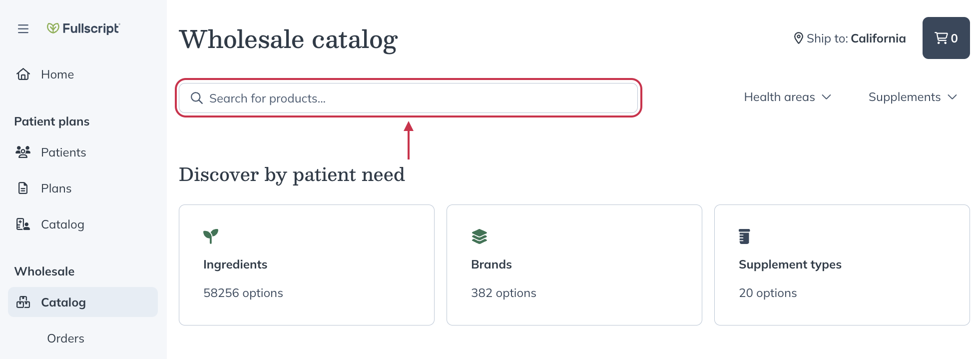Go to Patients in the sidebar
This screenshot has width=980, height=359.
point(63,152)
